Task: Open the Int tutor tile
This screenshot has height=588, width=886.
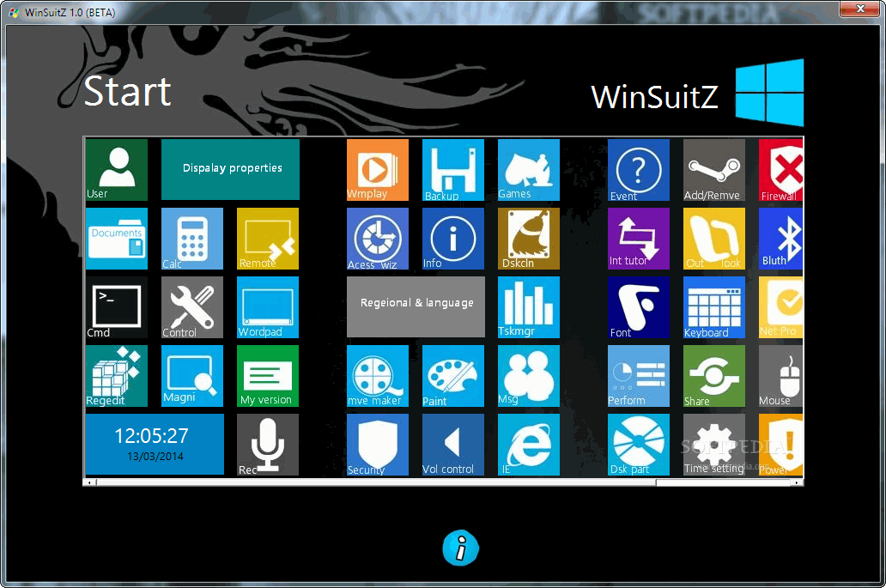Action: (639, 239)
